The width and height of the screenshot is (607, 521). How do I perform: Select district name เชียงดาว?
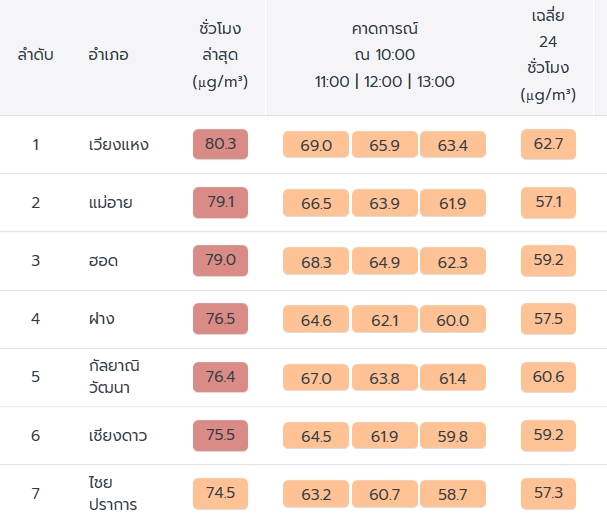(x=118, y=435)
